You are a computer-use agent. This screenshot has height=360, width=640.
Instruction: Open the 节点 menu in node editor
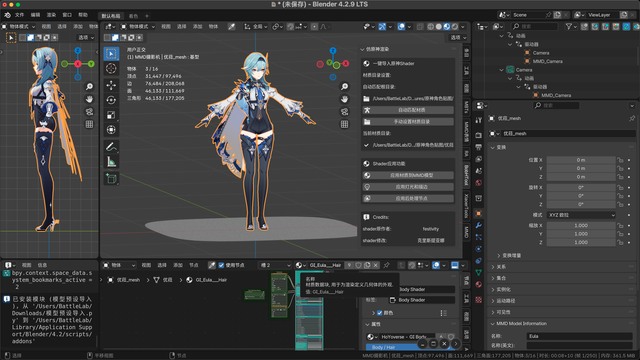pyautogui.click(x=194, y=265)
